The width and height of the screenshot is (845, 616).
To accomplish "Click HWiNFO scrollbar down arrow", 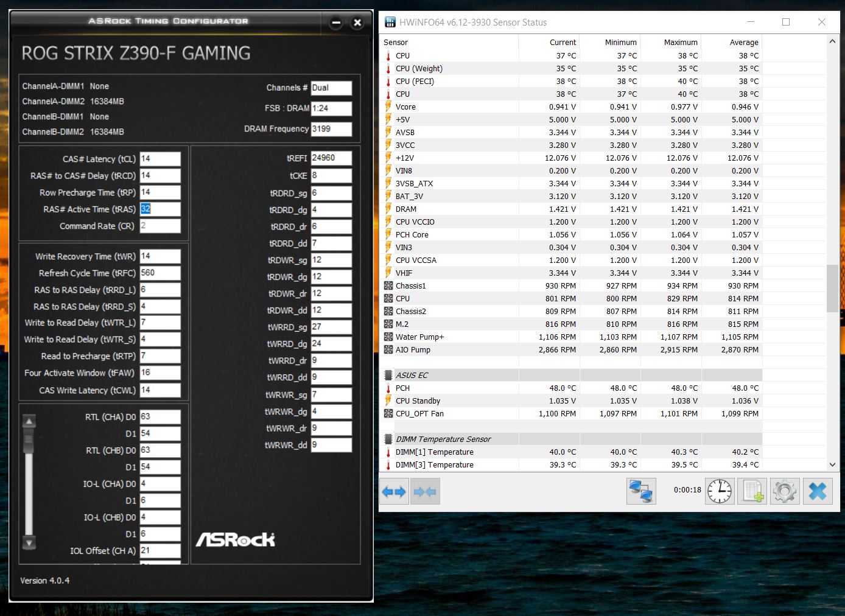I will click(833, 464).
